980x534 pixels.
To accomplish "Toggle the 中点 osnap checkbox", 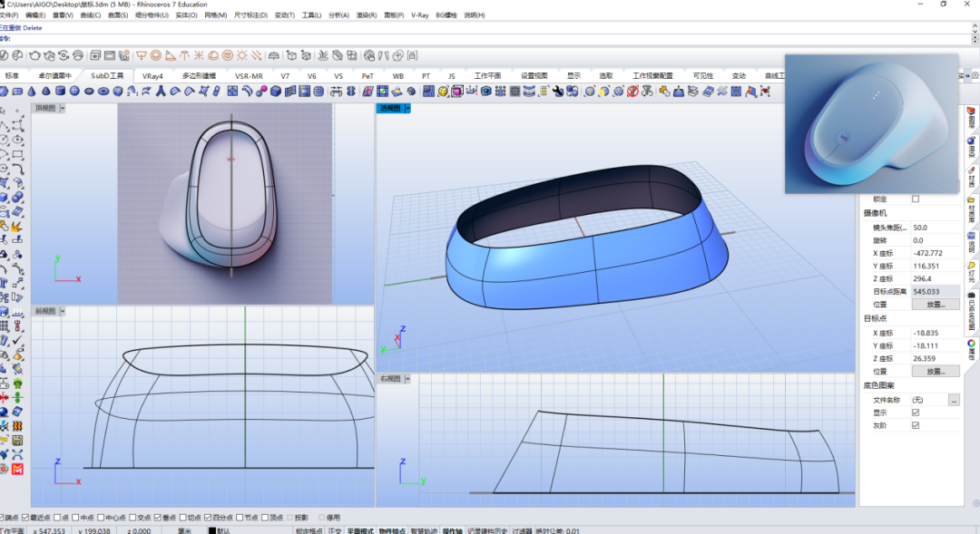I will pyautogui.click(x=75, y=517).
